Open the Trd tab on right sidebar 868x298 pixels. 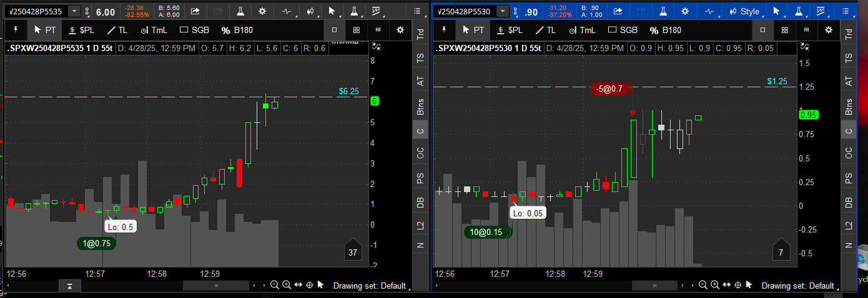(848, 36)
